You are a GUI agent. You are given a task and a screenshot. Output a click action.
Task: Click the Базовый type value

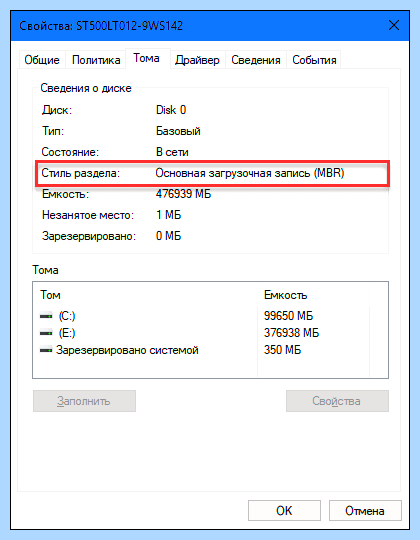coord(178,131)
